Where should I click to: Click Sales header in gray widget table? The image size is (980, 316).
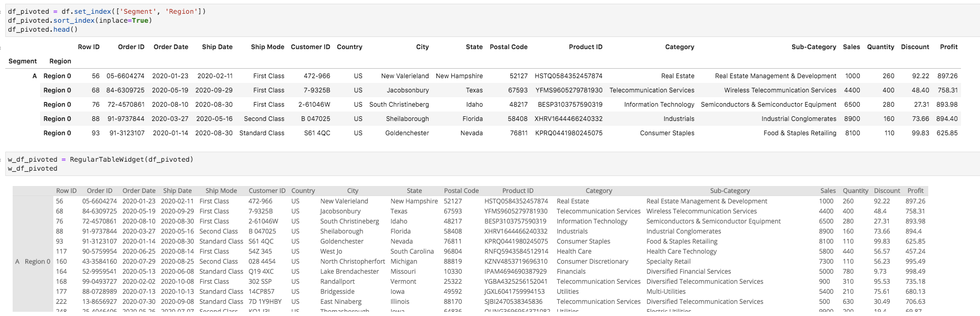(828, 191)
